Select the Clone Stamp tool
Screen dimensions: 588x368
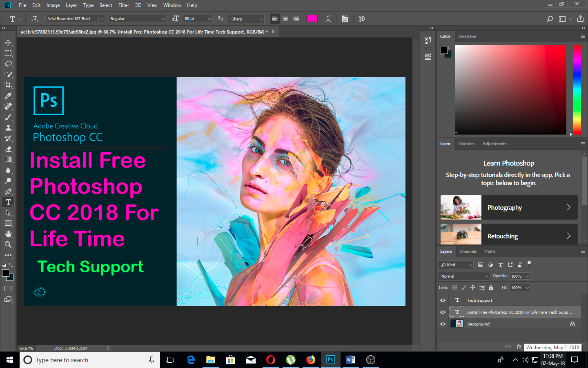click(8, 128)
